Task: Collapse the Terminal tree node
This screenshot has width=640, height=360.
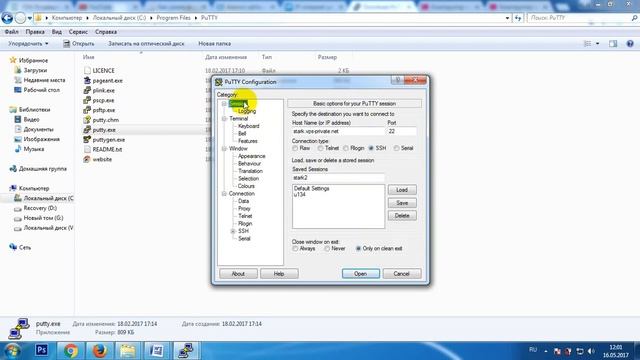Action: tap(224, 119)
